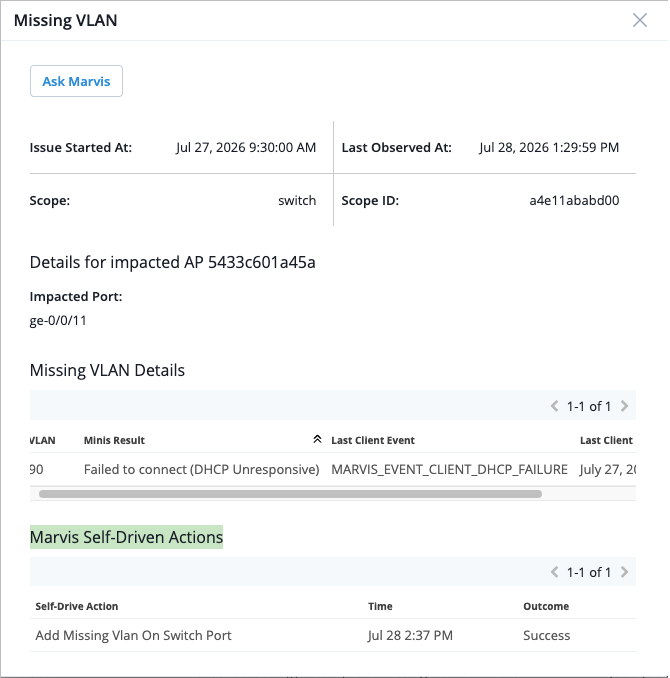This screenshot has width=670, height=678.
Task: Go to next page in Self-Driven Actions
Action: tap(624, 572)
